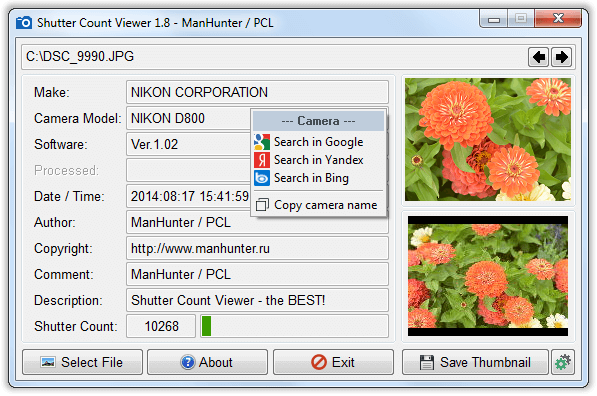The width and height of the screenshot is (597, 396).
Task: Click the Author: label
Action: (x=55, y=222)
